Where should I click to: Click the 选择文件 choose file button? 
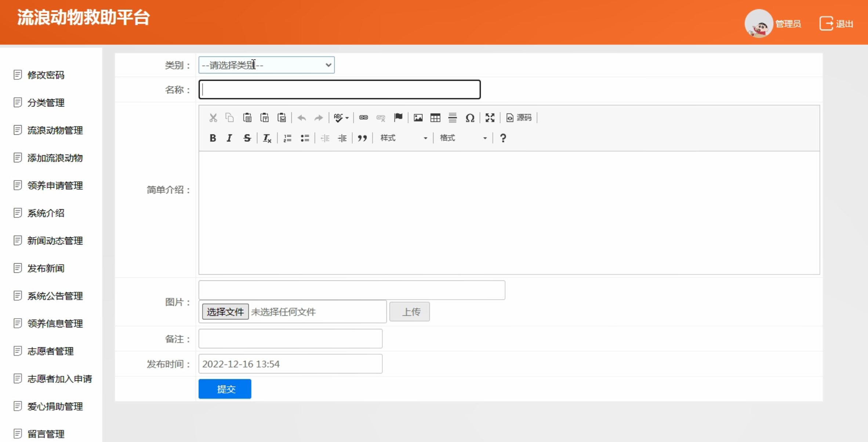pos(225,312)
